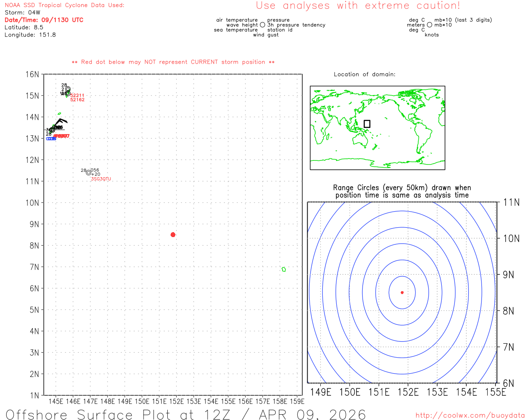Click the "Location of domain:" label
This screenshot has height=420, width=525.
(x=365, y=75)
